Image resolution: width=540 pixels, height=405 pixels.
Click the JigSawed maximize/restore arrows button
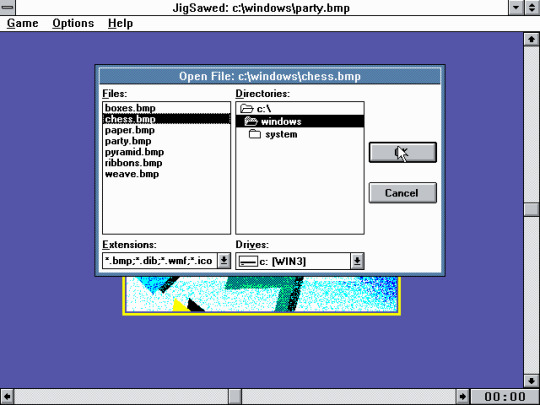click(x=532, y=7)
